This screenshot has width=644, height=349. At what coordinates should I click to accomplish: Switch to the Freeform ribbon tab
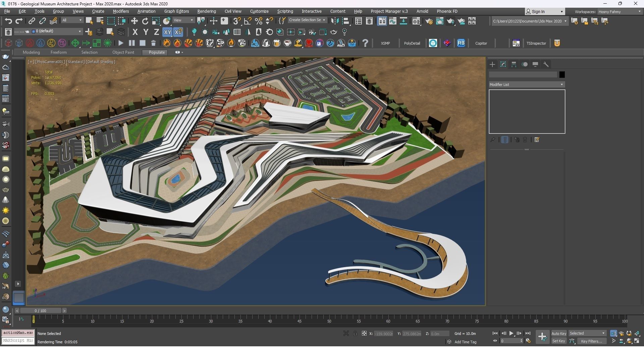pos(58,52)
